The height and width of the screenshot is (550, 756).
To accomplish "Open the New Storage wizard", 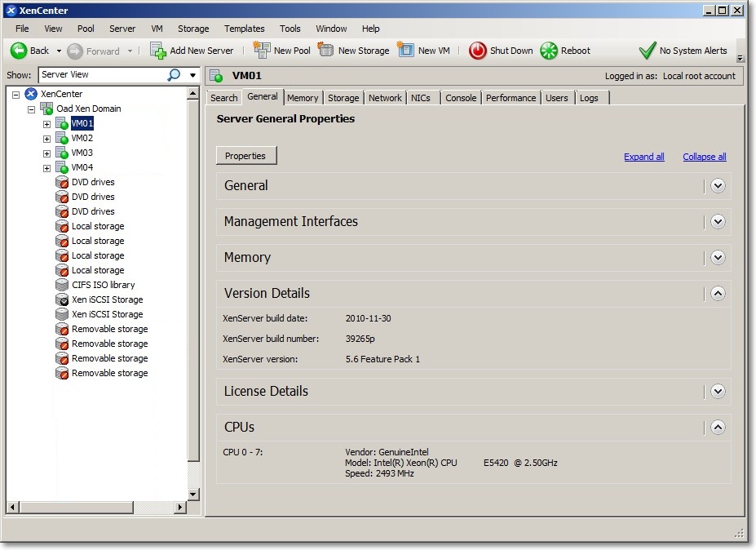I will point(353,51).
